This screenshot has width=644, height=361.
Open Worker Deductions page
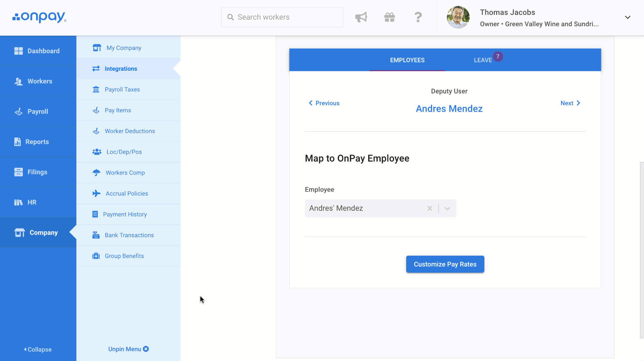point(128,131)
